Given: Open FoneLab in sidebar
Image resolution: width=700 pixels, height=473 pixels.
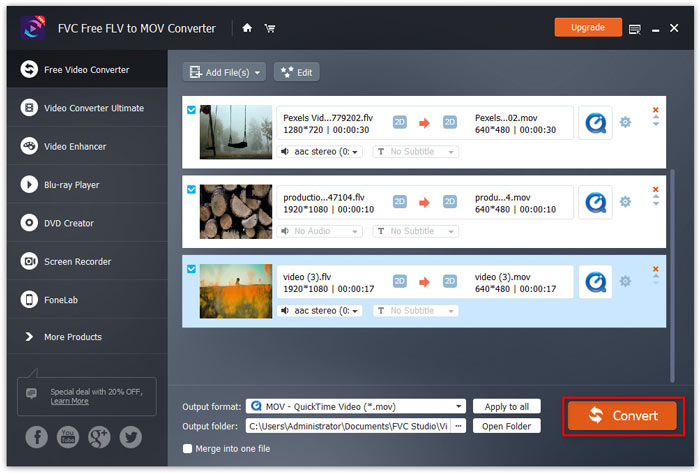Looking at the screenshot, I should (x=88, y=300).
